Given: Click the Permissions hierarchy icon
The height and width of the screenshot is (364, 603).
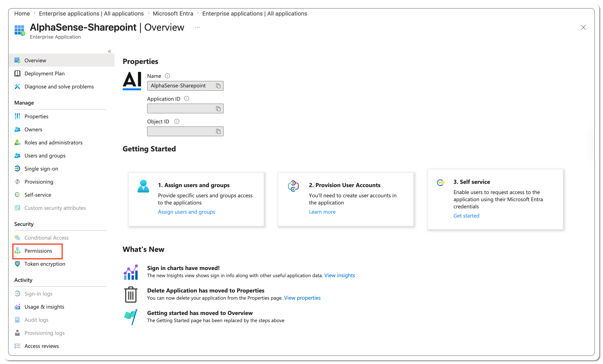Looking at the screenshot, I should pyautogui.click(x=17, y=251).
